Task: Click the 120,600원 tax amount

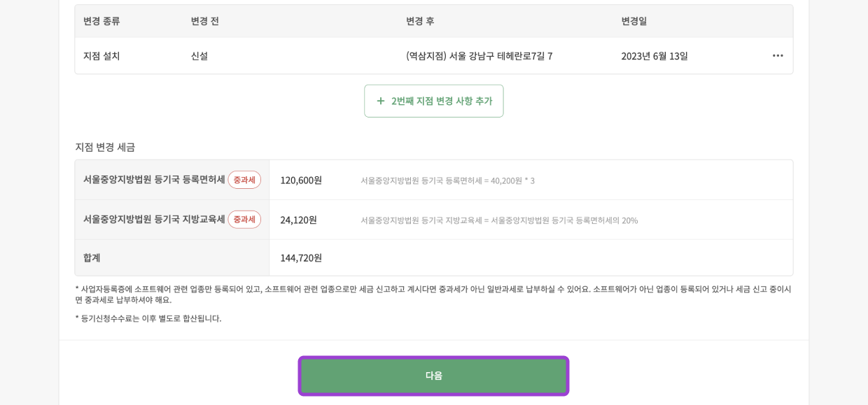Action: point(301,180)
